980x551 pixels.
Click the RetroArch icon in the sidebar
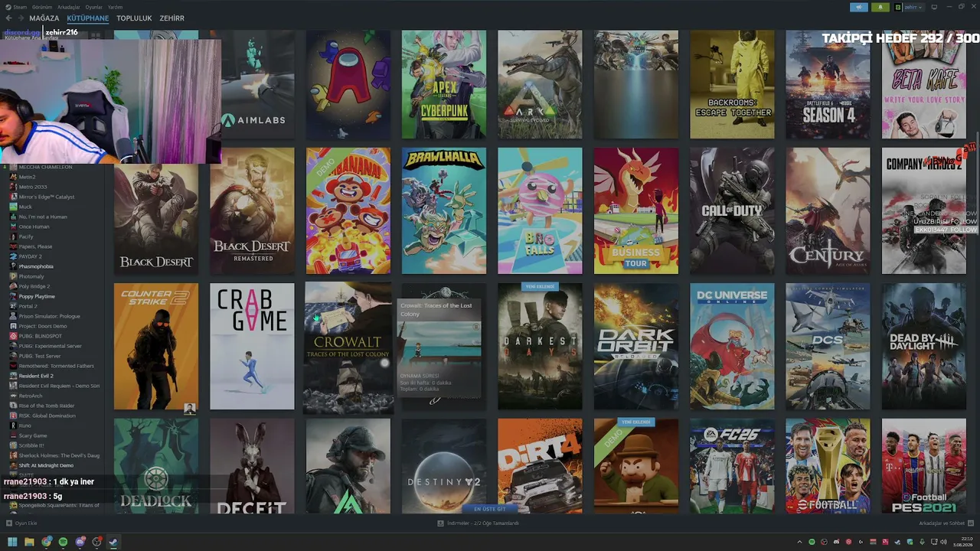click(x=13, y=396)
